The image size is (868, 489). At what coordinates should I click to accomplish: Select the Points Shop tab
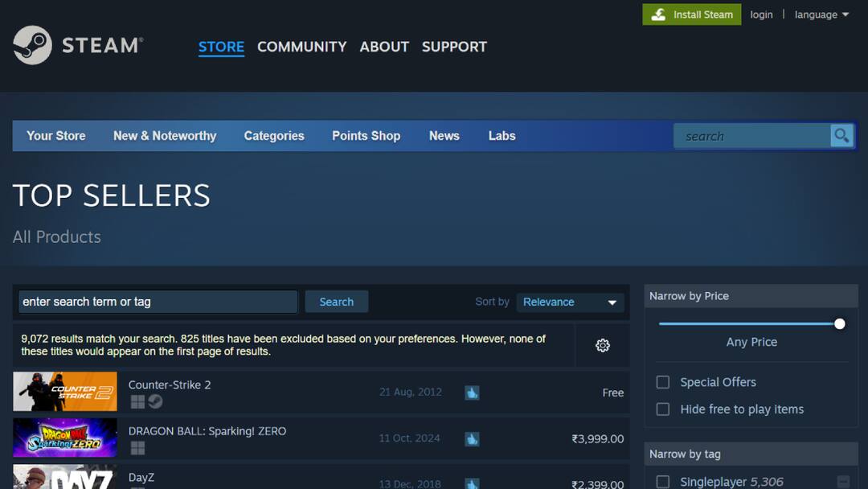[x=366, y=135]
